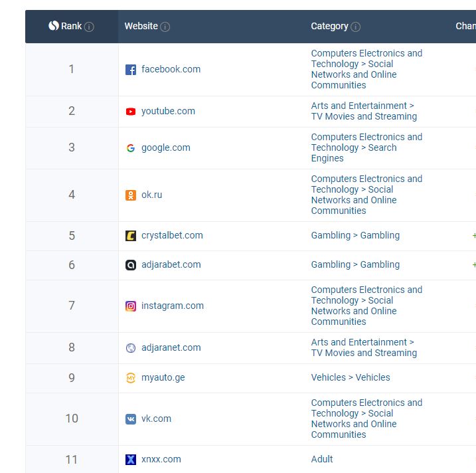Viewport: 476px width, 473px height.
Task: Open facebook.com's Social Networks category link
Action: [366, 69]
